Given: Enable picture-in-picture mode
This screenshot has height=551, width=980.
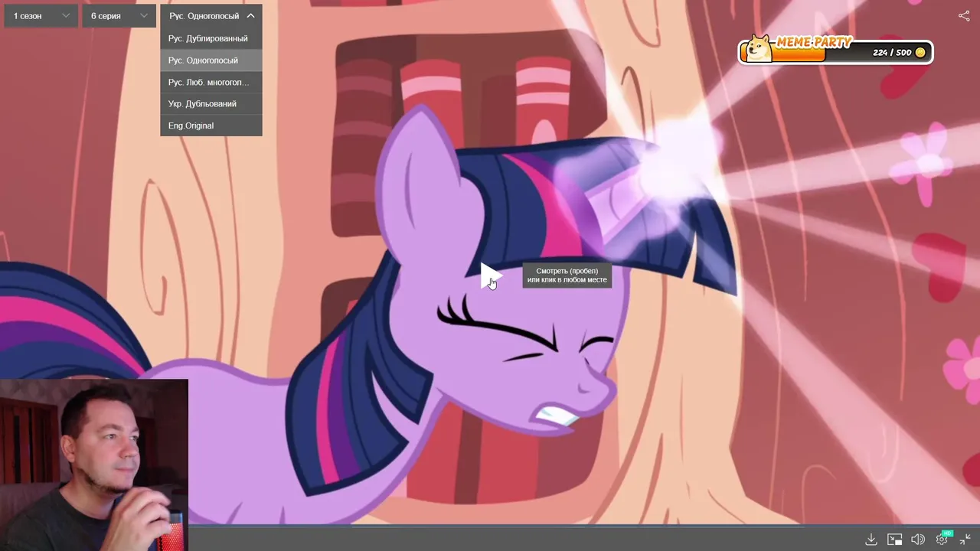Looking at the screenshot, I should tap(895, 540).
